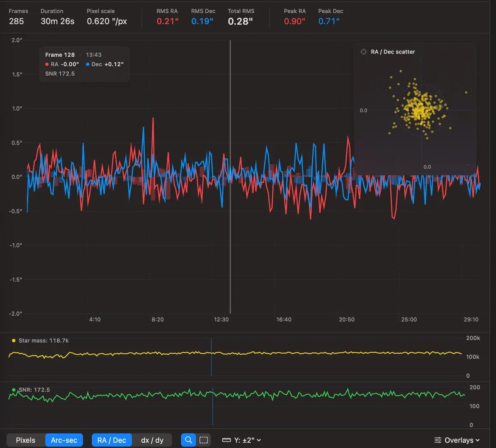Click the 13:43 timestamp in tooltip
The height and width of the screenshot is (448, 496).
pos(94,55)
